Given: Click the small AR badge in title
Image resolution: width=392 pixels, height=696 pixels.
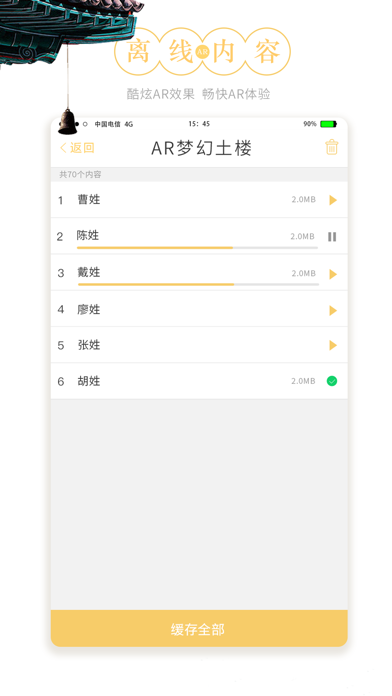Looking at the screenshot, I should pos(202,52).
